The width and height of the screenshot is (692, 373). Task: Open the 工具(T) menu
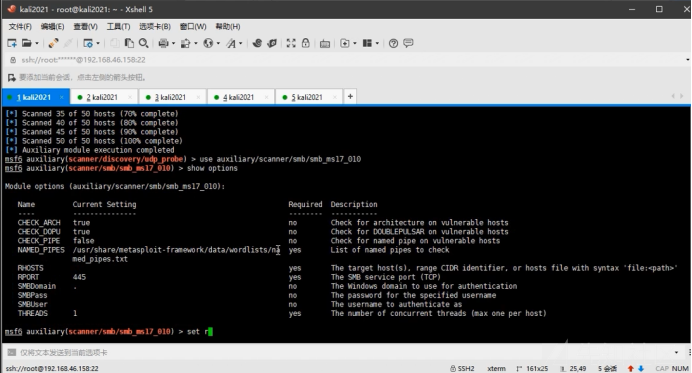point(118,26)
